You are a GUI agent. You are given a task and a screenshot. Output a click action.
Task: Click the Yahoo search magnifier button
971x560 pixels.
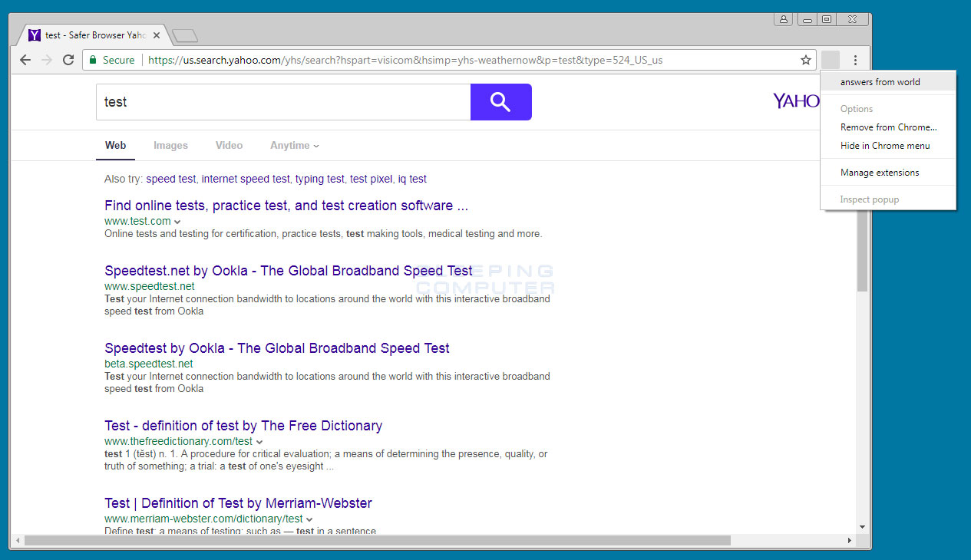coord(500,101)
